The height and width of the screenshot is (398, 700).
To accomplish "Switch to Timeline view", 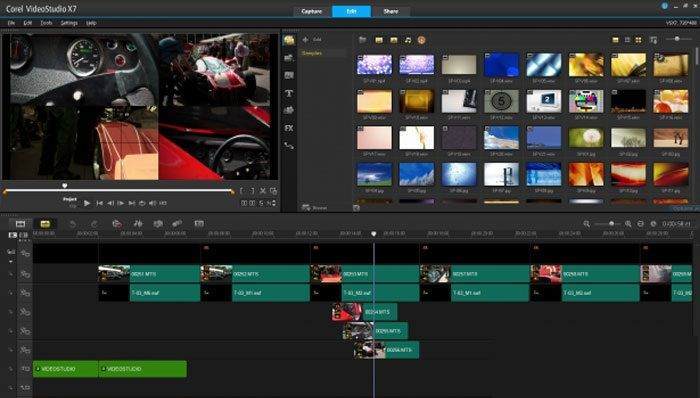I will pyautogui.click(x=45, y=224).
